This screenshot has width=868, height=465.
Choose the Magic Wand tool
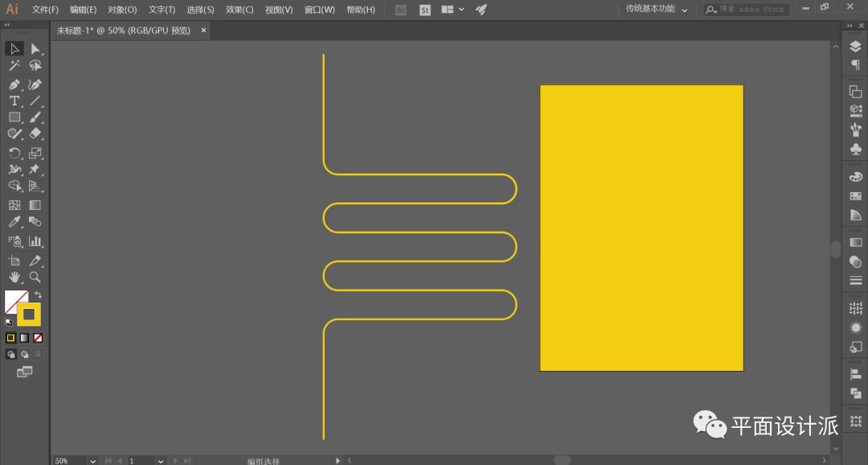tap(14, 66)
